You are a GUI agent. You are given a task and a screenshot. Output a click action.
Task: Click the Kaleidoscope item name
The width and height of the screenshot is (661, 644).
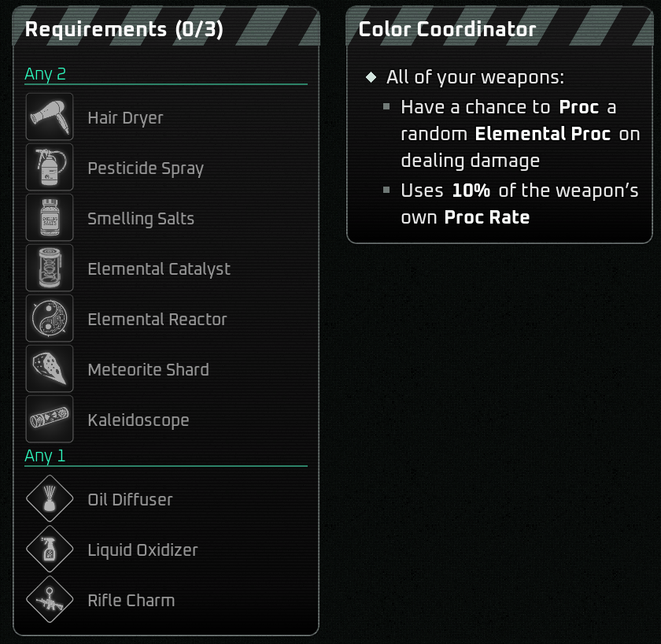138,420
